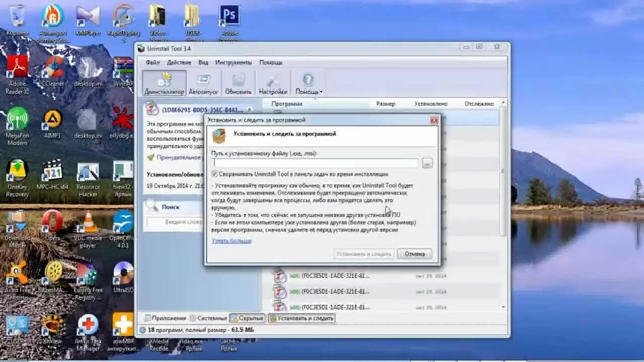Sort list by Установлено column

(430, 103)
